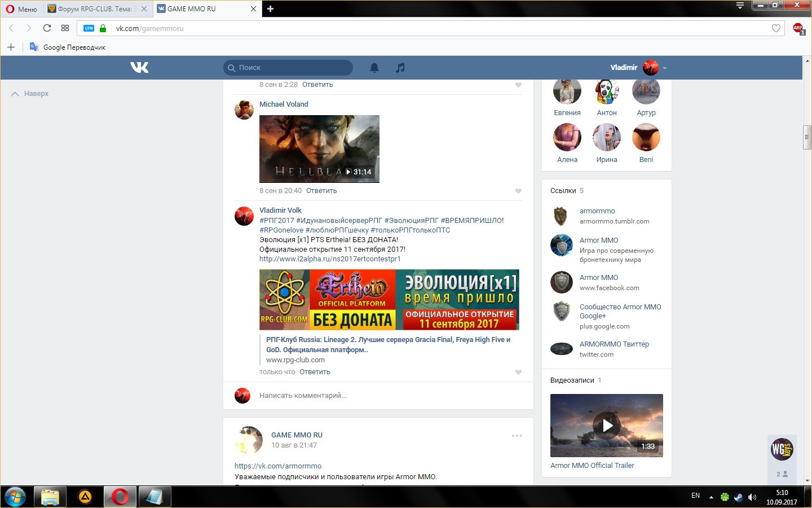
Task: Reload the page
Action: coord(47,28)
